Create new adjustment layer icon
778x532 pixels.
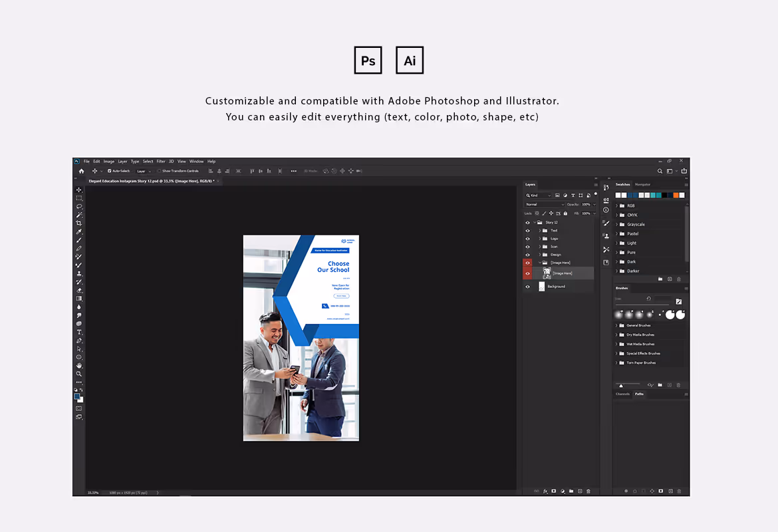click(x=563, y=491)
